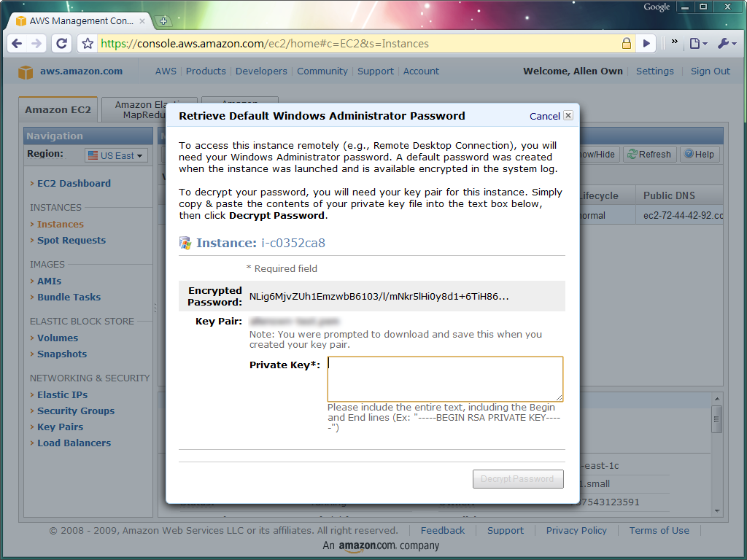Go to Volumes under Elastic Block Store
The height and width of the screenshot is (560, 747).
coord(58,338)
